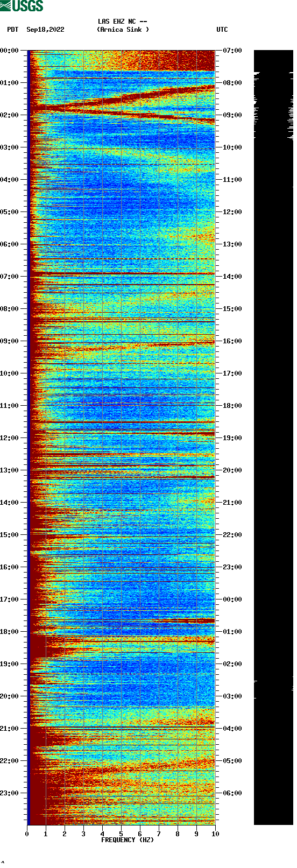Click the USGS logo
The width and height of the screenshot is (297, 868).
click(x=22, y=6)
